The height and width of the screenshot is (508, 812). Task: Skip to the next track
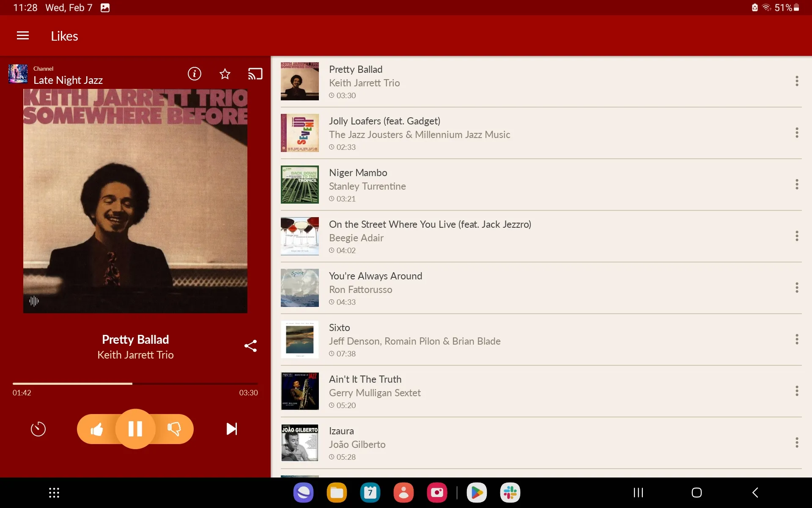tap(232, 429)
